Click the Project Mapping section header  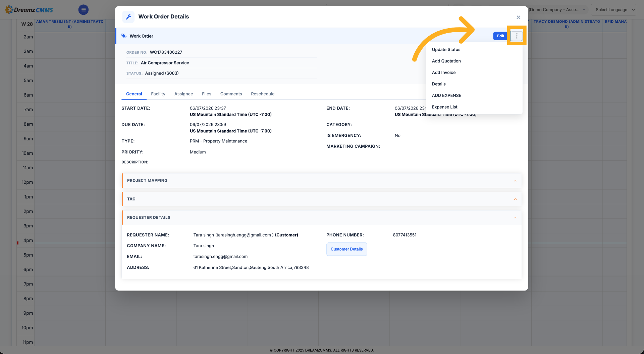(321, 181)
